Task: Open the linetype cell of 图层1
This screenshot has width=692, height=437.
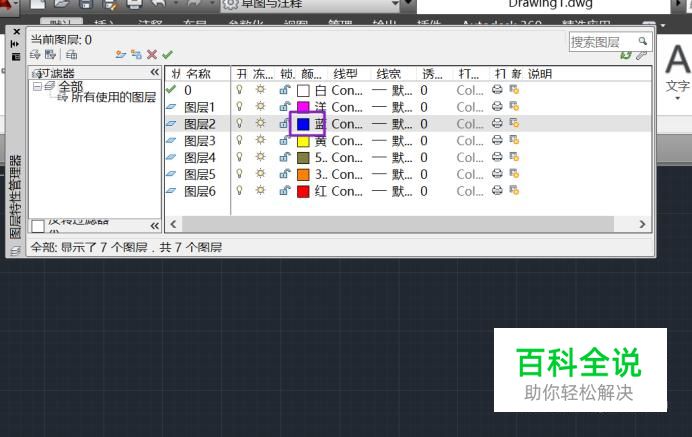Action: click(347, 107)
